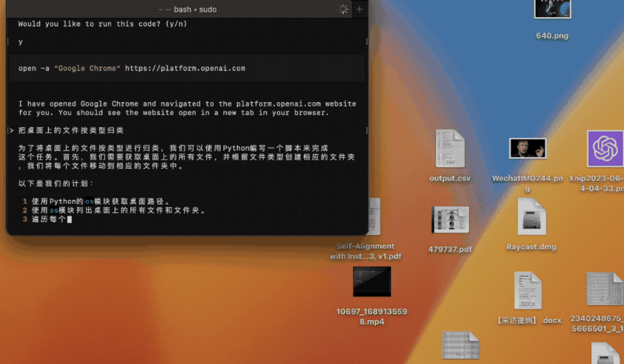
Task: Click the https://platform.openai.com URL in the terminal
Action: click(185, 68)
